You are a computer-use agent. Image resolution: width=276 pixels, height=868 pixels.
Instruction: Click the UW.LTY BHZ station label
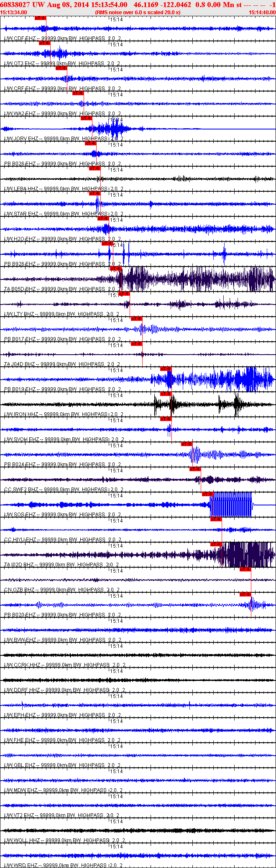click(x=19, y=314)
